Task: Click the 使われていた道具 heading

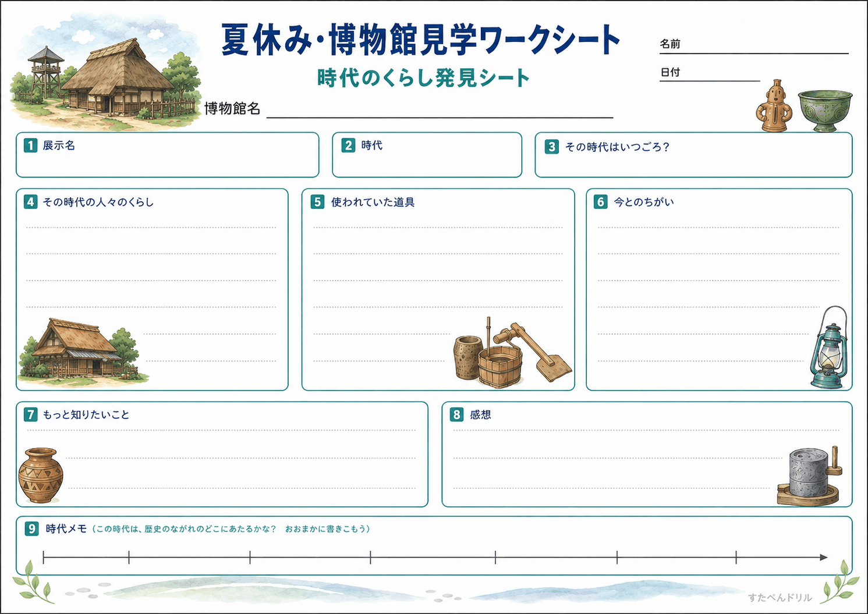Action: coord(373,202)
